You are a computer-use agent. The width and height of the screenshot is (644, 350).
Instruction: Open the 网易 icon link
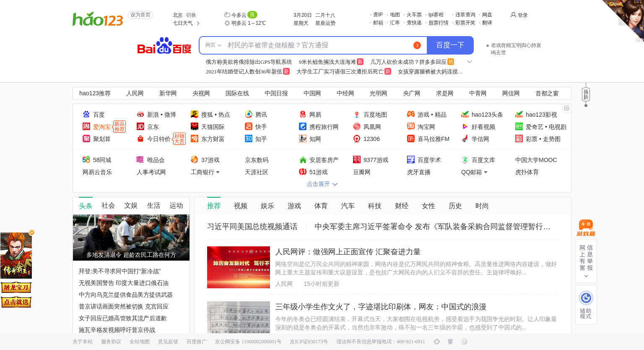303,114
